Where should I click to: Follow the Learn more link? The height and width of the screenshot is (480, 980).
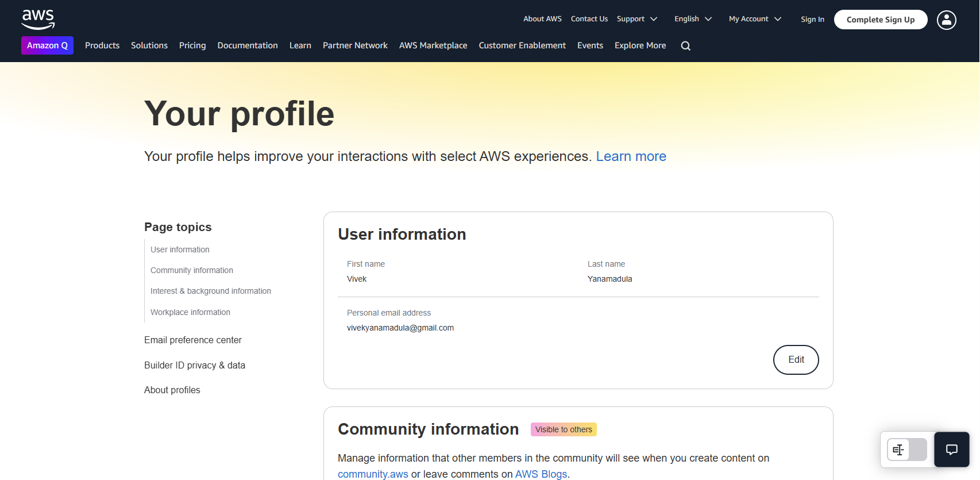click(x=631, y=156)
